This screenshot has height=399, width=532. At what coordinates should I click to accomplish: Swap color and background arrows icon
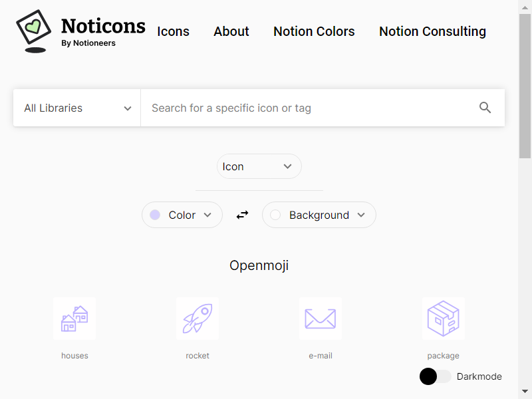pos(242,215)
